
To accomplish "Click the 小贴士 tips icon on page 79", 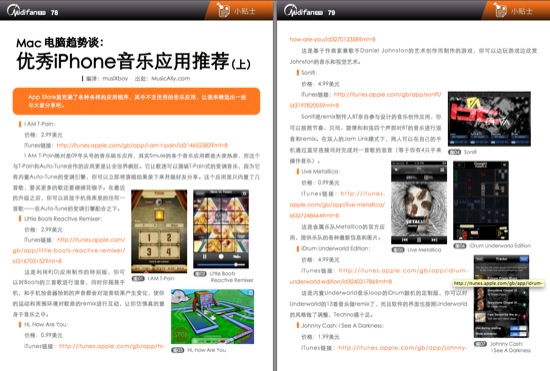I will tap(500, 10).
